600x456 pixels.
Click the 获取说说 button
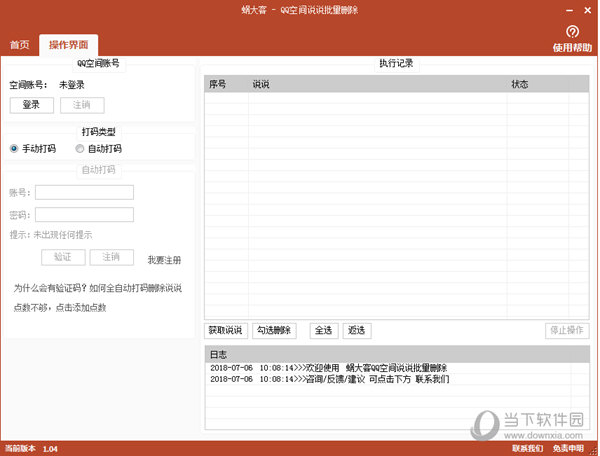(x=226, y=331)
